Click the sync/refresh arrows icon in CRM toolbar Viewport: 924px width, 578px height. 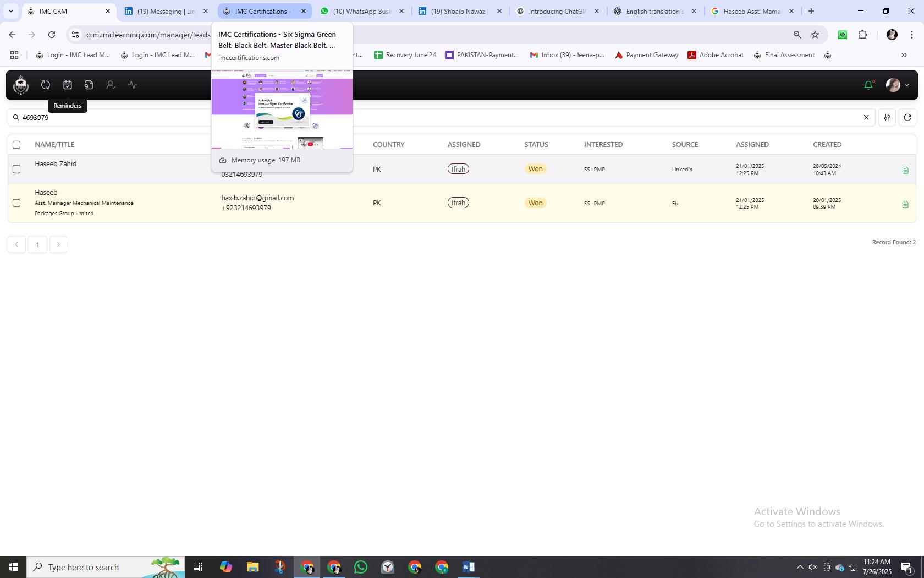(x=46, y=85)
